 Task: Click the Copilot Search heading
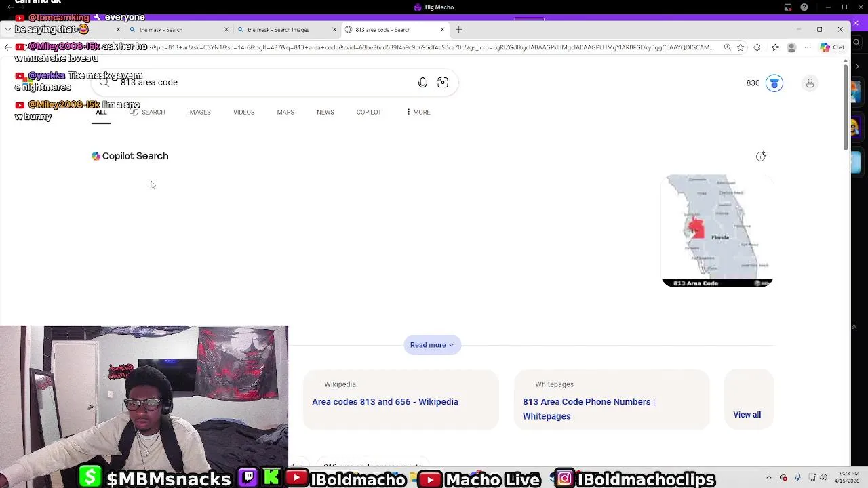coord(130,156)
